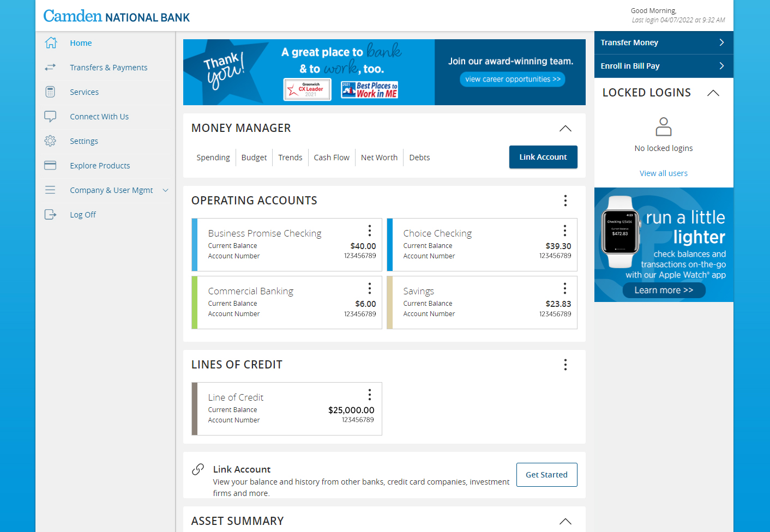
Task: Open Lines of Credit section options menu
Action: point(566,365)
